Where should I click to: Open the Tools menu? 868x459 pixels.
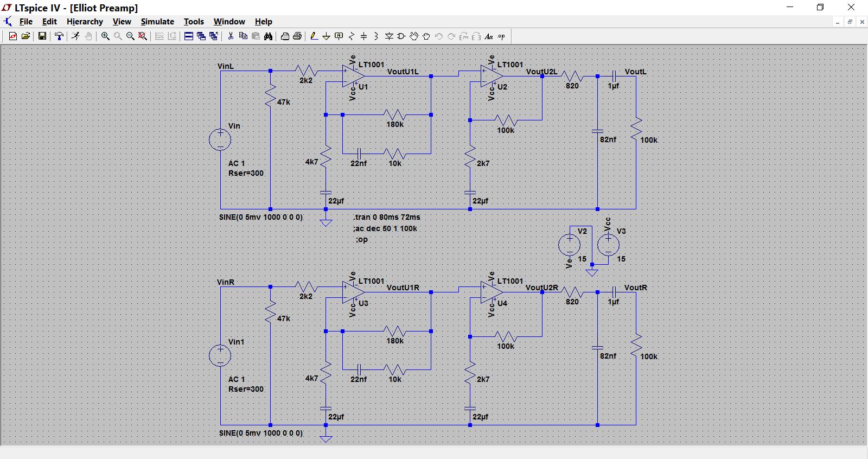pos(194,22)
